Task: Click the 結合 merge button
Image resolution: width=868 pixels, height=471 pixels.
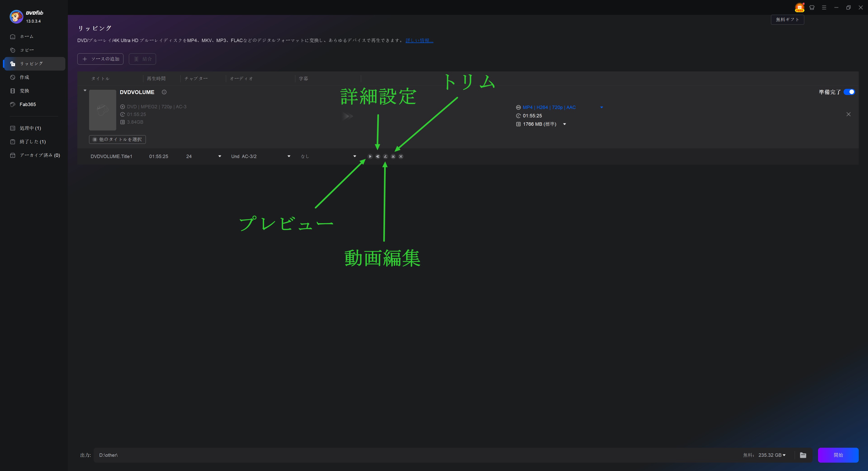Action: click(142, 59)
